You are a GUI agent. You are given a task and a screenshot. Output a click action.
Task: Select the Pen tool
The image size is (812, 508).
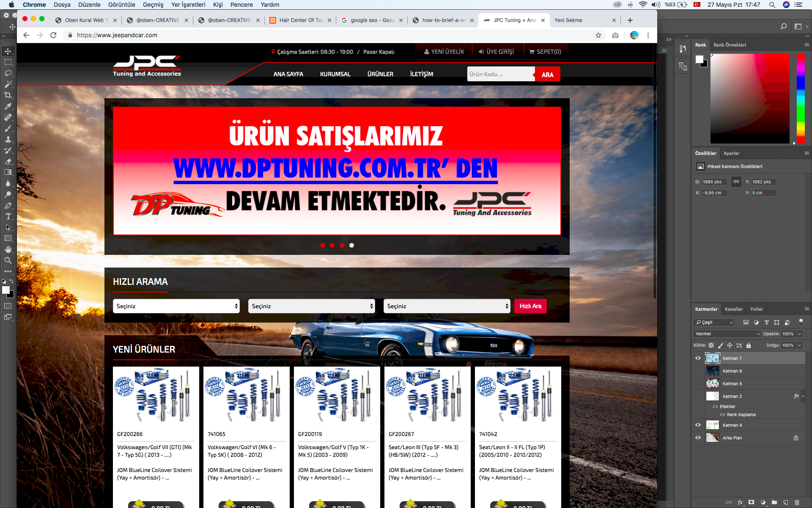coord(8,205)
